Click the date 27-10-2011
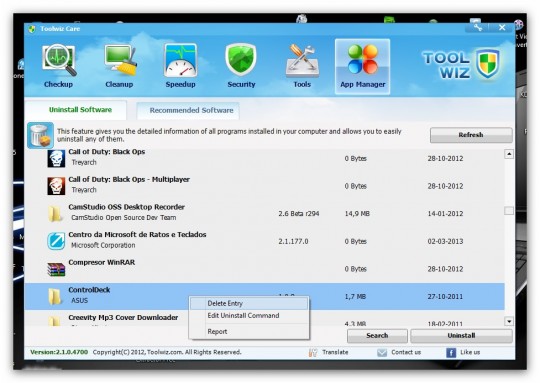The height and width of the screenshot is (383, 540). (x=445, y=297)
